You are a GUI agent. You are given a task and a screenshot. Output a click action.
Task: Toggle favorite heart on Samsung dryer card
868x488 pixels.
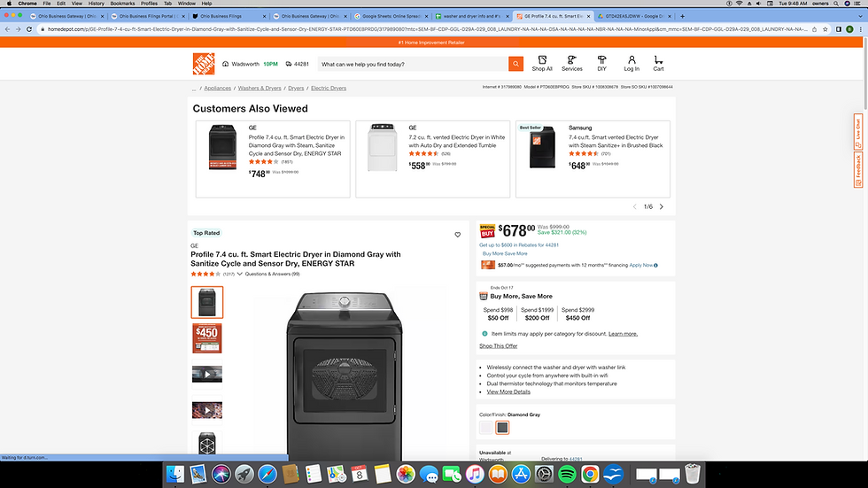(663, 128)
